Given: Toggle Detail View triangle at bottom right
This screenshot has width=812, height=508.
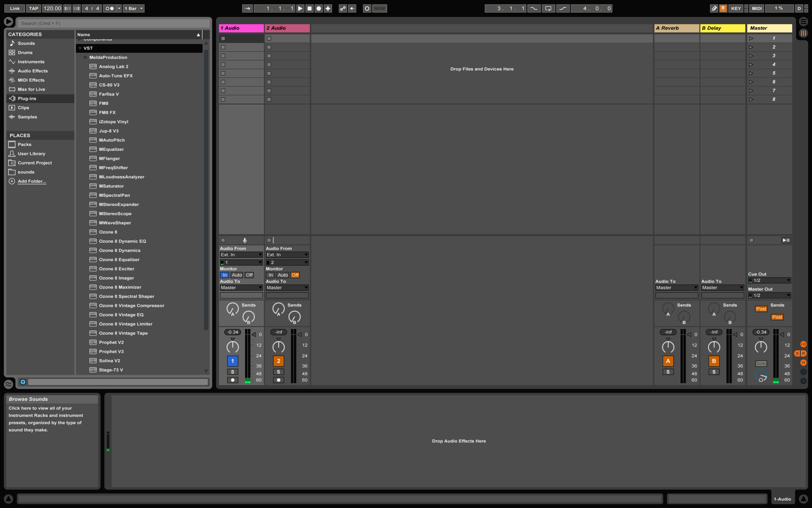Looking at the screenshot, I should pyautogui.click(x=803, y=499).
